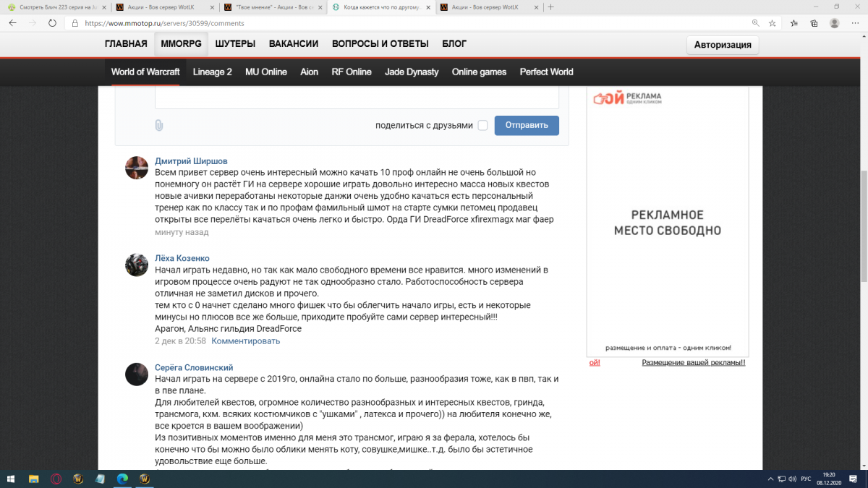Reload the page with the refresh icon

click(52, 23)
